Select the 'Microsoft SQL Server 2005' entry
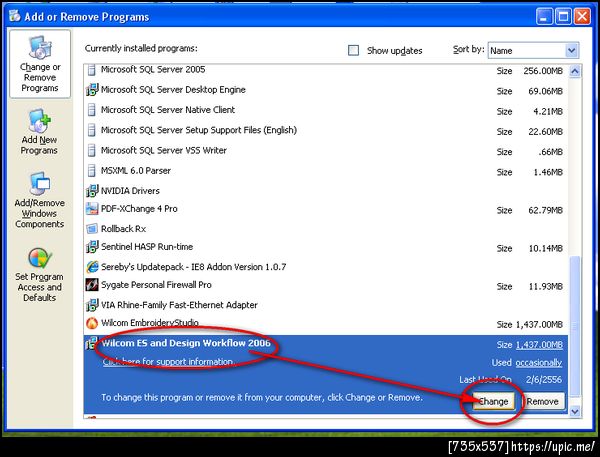The height and width of the screenshot is (457, 600). tap(153, 70)
